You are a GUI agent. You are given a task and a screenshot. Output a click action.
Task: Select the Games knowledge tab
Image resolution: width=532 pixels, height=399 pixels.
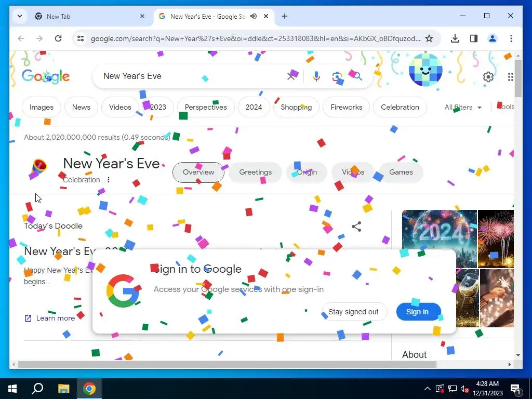coord(401,172)
